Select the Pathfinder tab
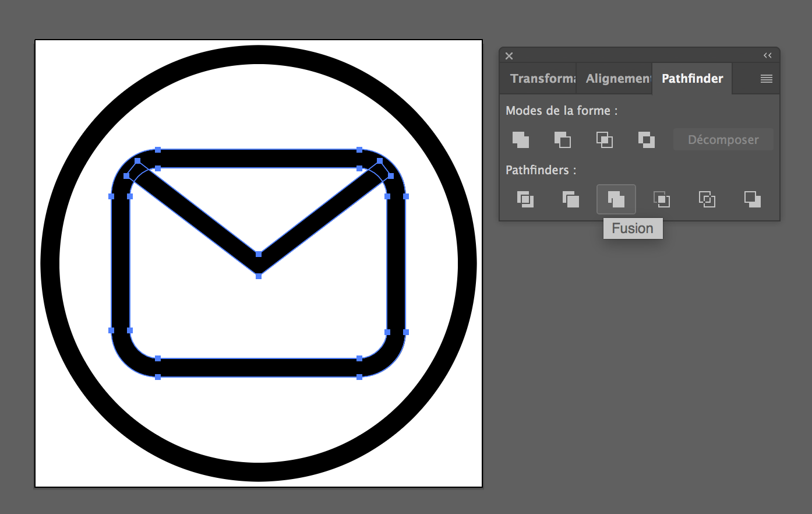 click(x=692, y=79)
